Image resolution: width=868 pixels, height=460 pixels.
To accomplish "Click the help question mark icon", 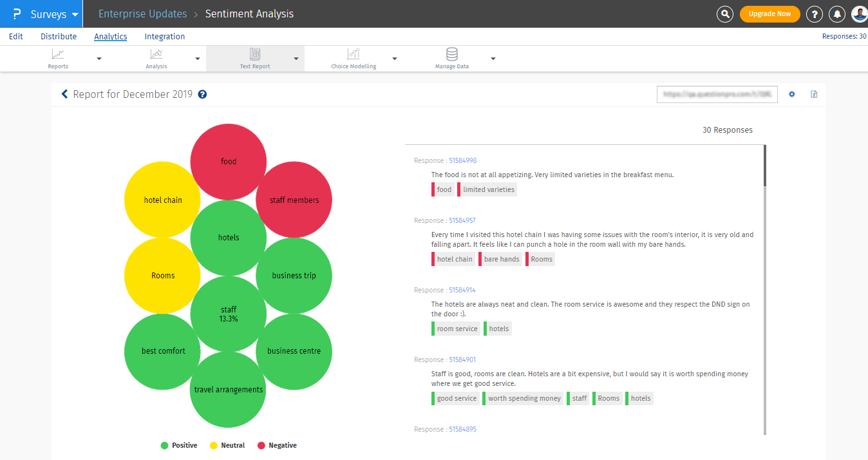I will point(814,14).
